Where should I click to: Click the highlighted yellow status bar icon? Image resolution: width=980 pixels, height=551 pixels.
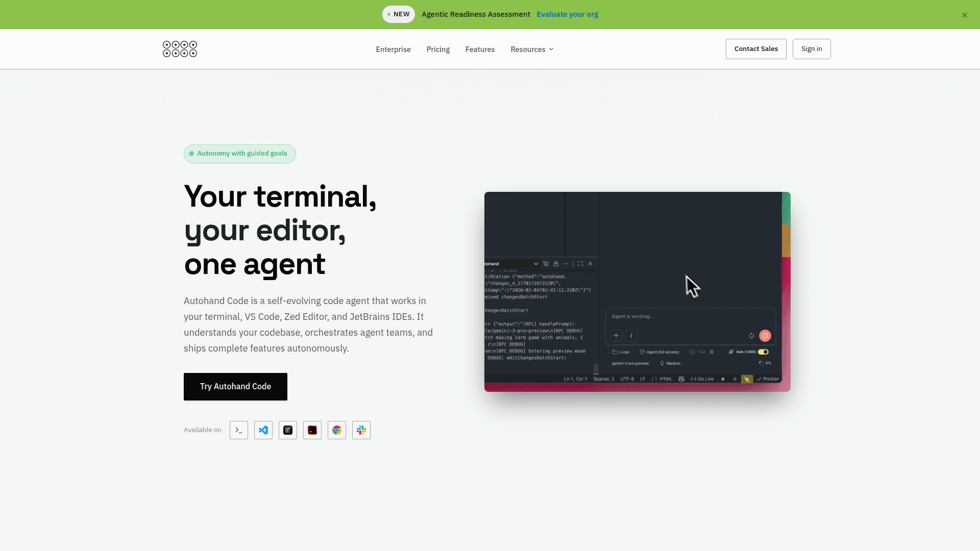[x=747, y=379]
